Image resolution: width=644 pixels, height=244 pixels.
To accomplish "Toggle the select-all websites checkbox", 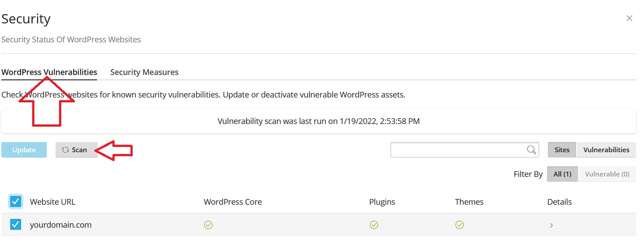I will click(x=16, y=202).
